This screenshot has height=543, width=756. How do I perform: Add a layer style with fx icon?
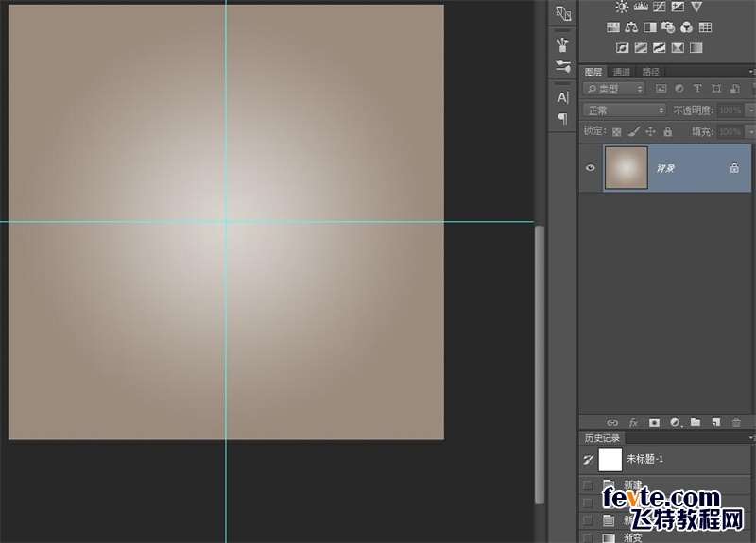point(633,422)
